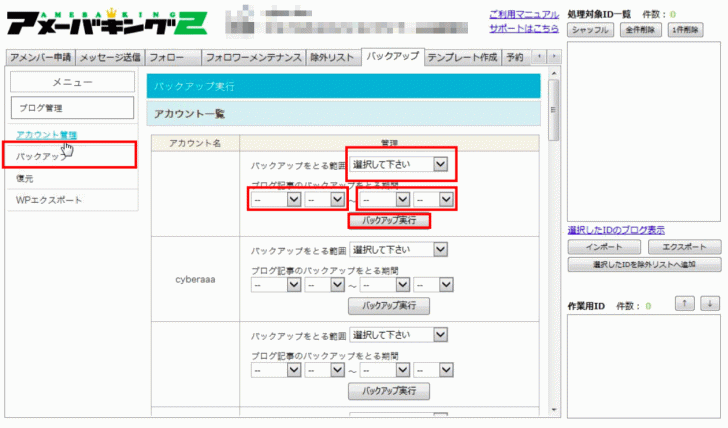Viewport: 728px width, 428px height.
Task: Click 選択したIDを除外リストへ追加 button
Action: (x=643, y=264)
